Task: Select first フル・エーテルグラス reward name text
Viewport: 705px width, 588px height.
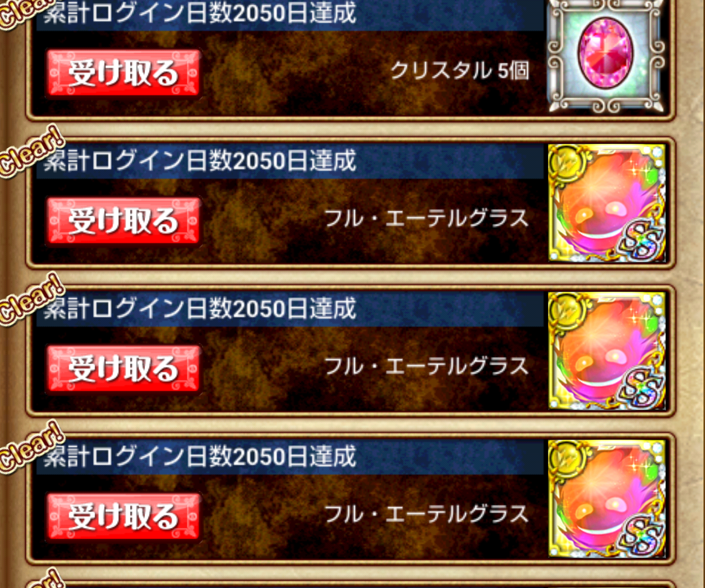Action: tap(426, 219)
